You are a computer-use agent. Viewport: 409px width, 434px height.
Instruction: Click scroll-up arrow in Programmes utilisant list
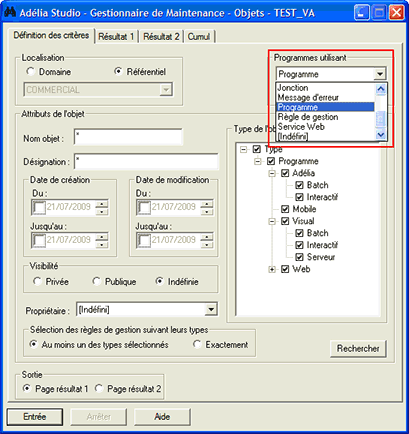tap(380, 89)
